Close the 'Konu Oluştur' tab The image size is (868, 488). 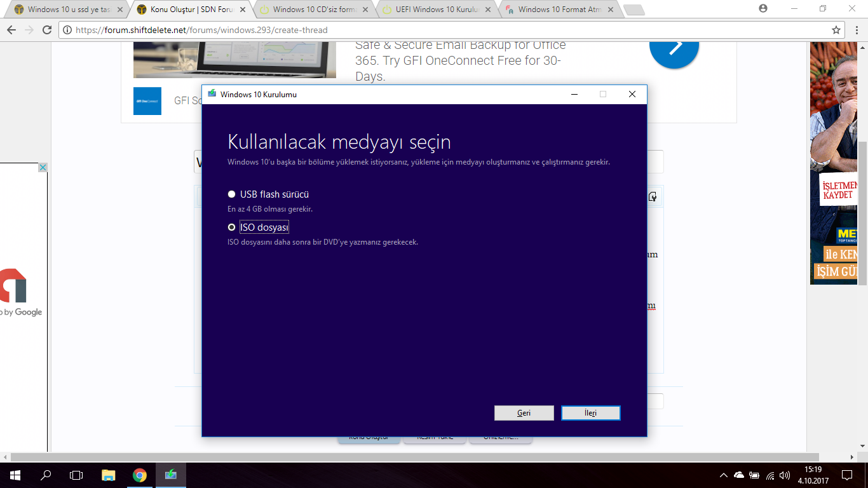[x=242, y=10]
